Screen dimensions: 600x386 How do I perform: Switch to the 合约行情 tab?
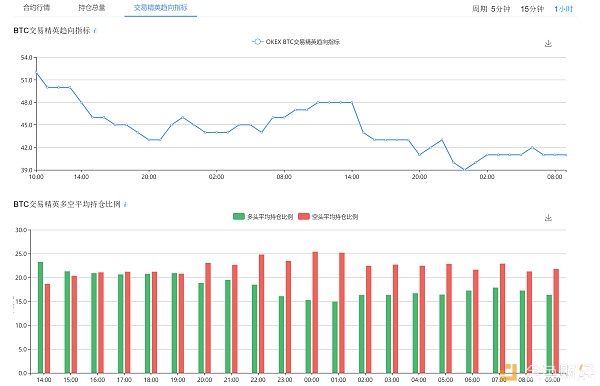pyautogui.click(x=36, y=8)
